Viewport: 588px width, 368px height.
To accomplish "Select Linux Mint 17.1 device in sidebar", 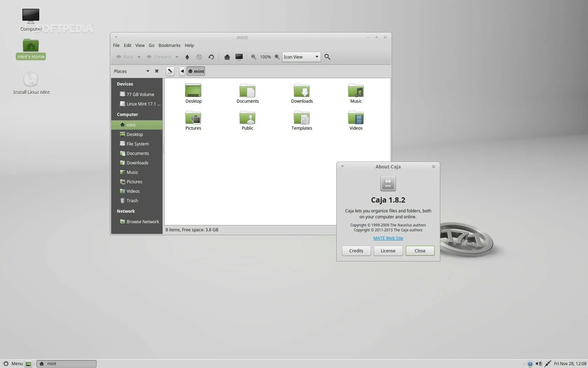I will 137,104.
